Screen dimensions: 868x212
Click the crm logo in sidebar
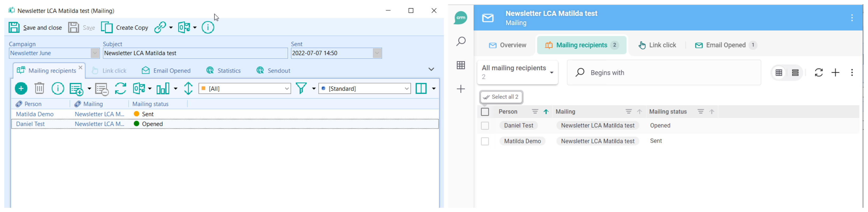(x=460, y=18)
